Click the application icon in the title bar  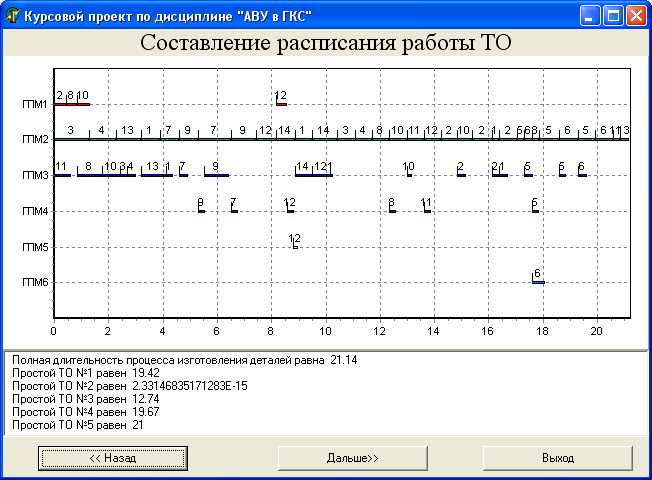(13, 15)
